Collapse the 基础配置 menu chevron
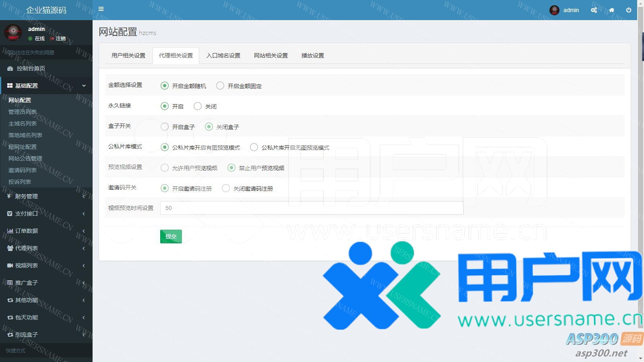This screenshot has width=644, height=362. tap(84, 86)
